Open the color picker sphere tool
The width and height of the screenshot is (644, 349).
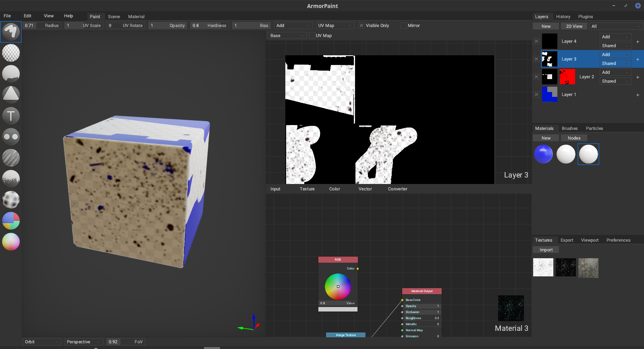tap(11, 242)
